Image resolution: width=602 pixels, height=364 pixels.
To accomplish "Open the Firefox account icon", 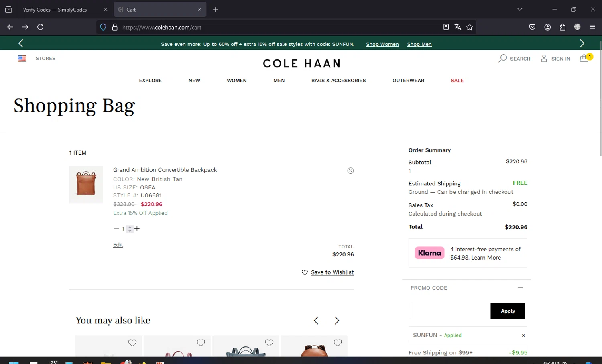I will 547,27.
